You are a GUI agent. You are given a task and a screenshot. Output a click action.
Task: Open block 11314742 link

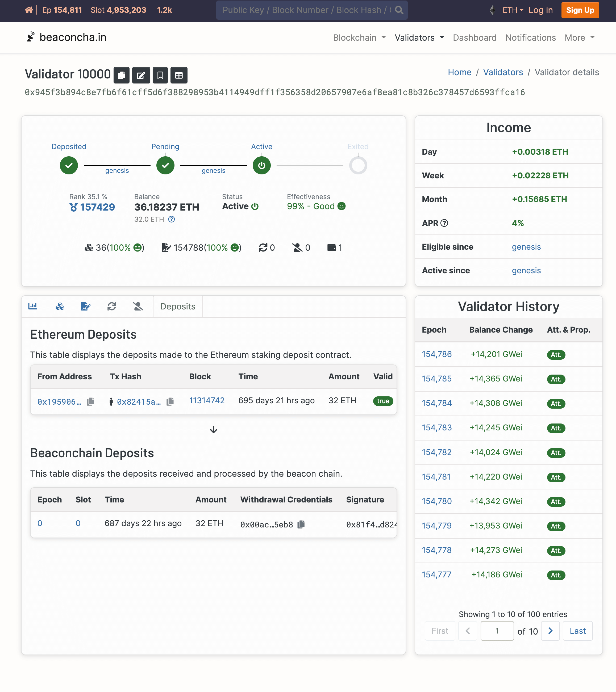[x=207, y=401]
